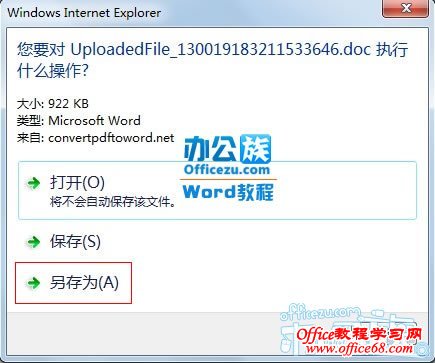
Task: Click the 类型: Microsoft Word text
Action: coord(79,120)
